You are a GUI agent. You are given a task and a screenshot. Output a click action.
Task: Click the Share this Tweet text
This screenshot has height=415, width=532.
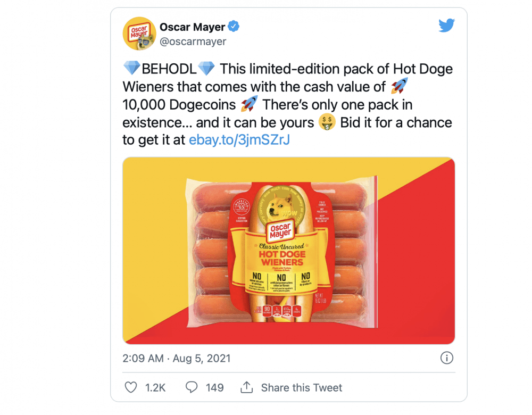[302, 388]
